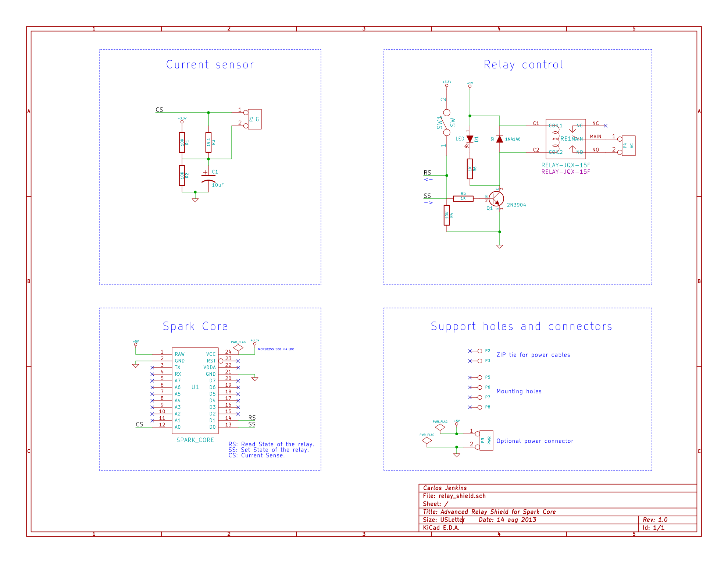
Task: Click the SS net label in Relay control
Action: pyautogui.click(x=427, y=196)
